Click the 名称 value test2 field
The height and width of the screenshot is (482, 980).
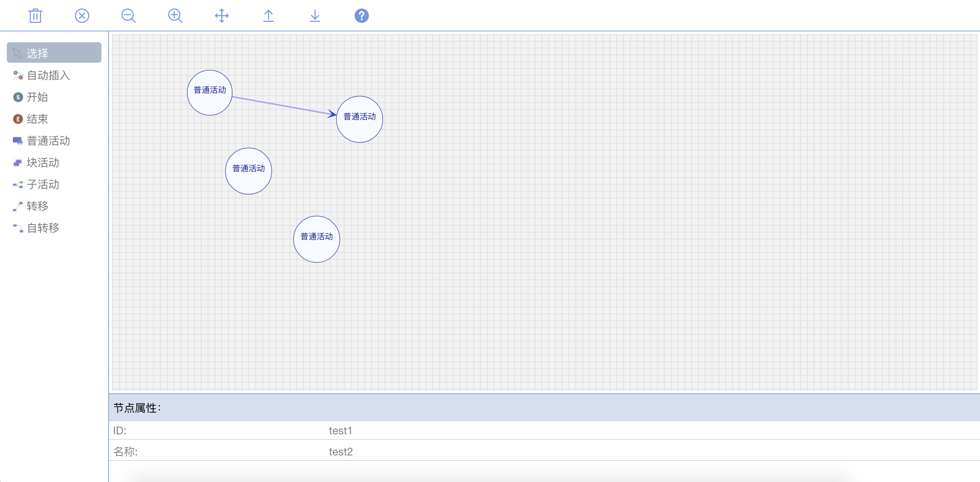tap(341, 452)
